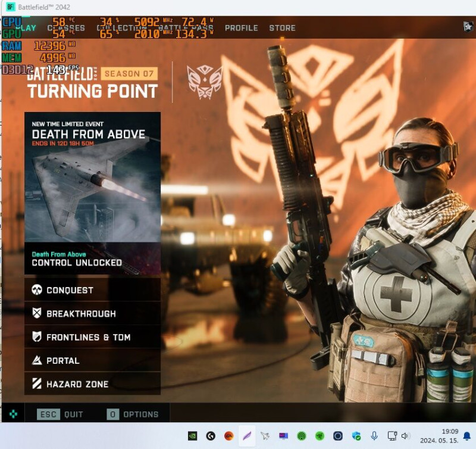The width and height of the screenshot is (476, 449).
Task: Select the CONQUEST game mode
Action: coord(93,290)
